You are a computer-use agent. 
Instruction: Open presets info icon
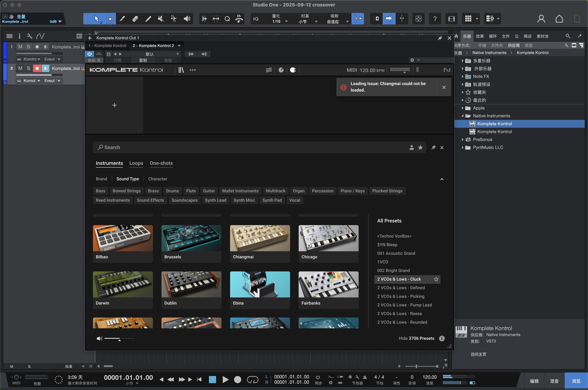[x=442, y=338]
